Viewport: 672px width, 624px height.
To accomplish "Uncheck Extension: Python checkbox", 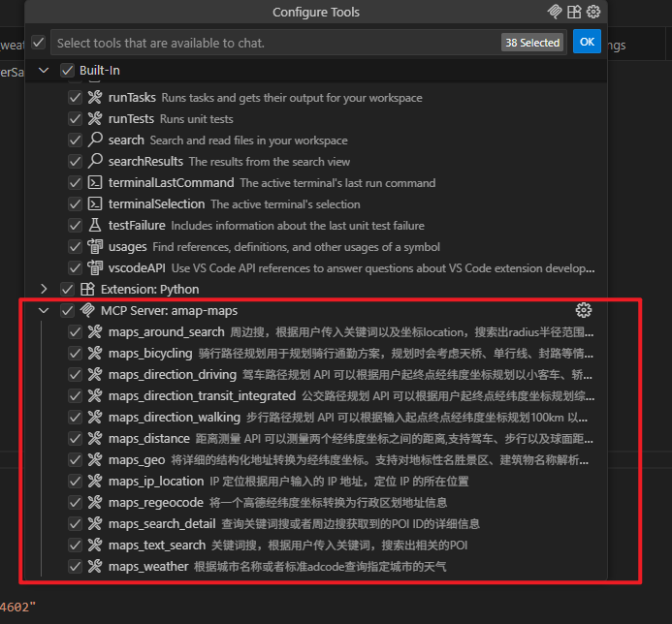I will tap(67, 289).
